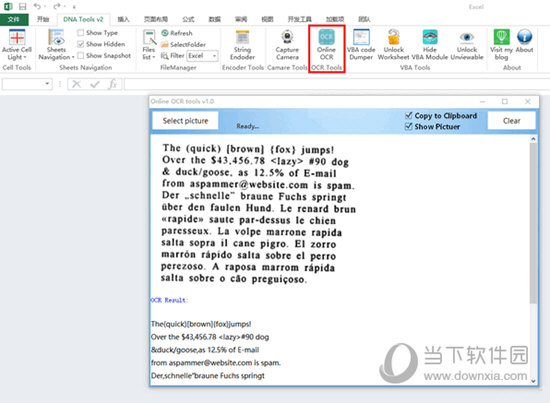Open the Files list tool
Image resolution: width=550 pixels, height=403 pixels.
pyautogui.click(x=149, y=45)
